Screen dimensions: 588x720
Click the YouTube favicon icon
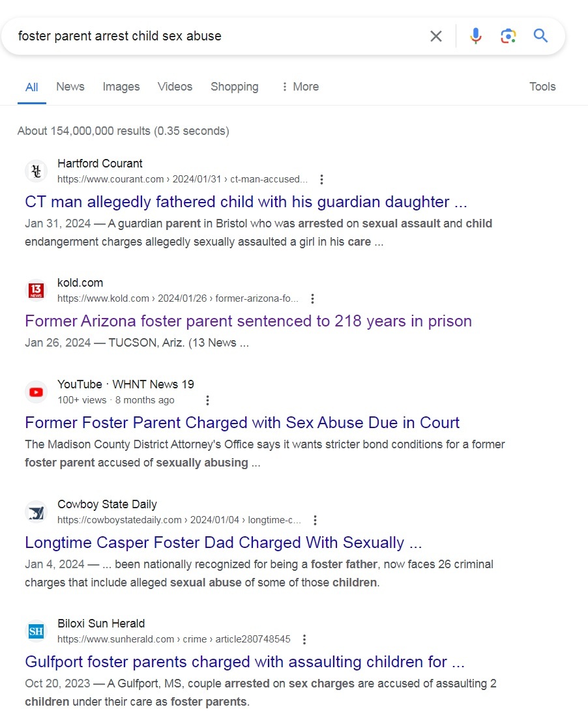36,392
